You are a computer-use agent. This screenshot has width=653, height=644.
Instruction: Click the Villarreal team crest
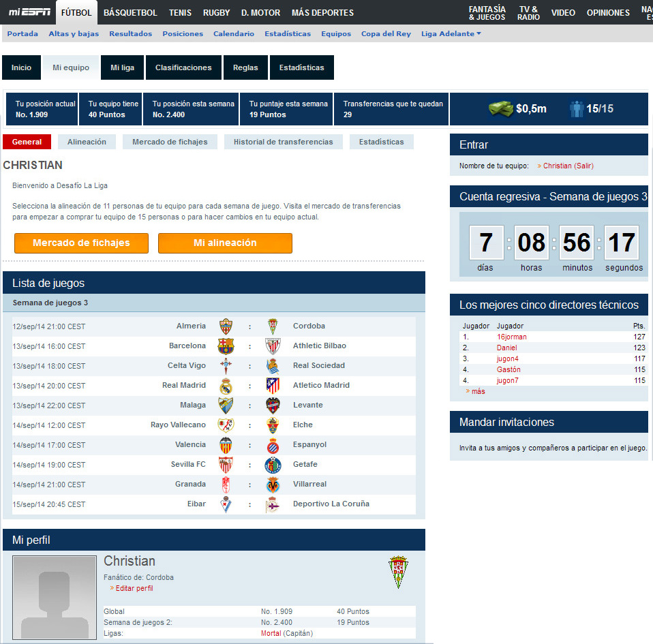coord(273,485)
